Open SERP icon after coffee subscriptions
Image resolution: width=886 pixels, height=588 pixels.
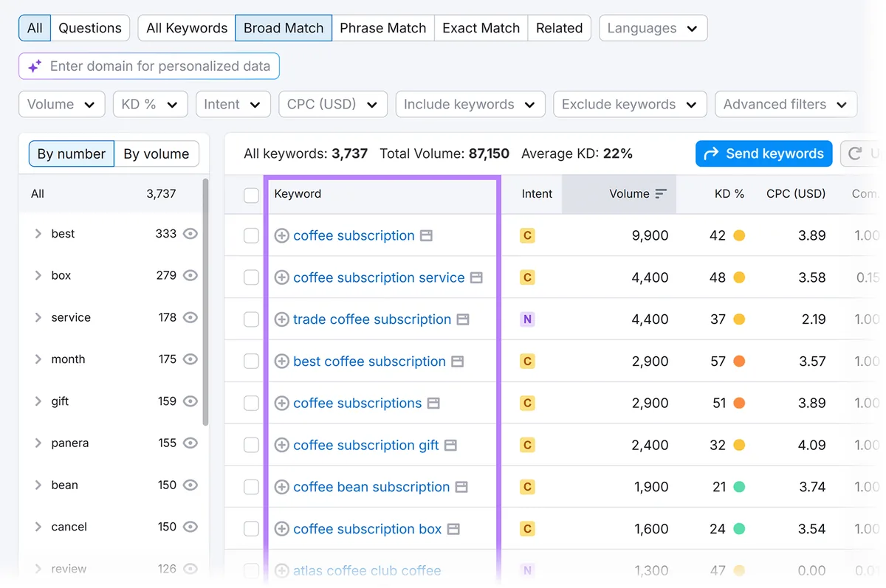tap(433, 404)
